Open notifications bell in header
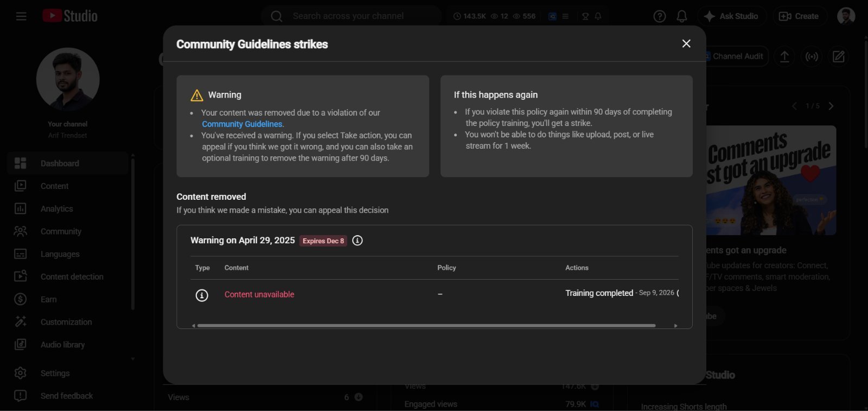Viewport: 868px width, 411px height. 682,16
